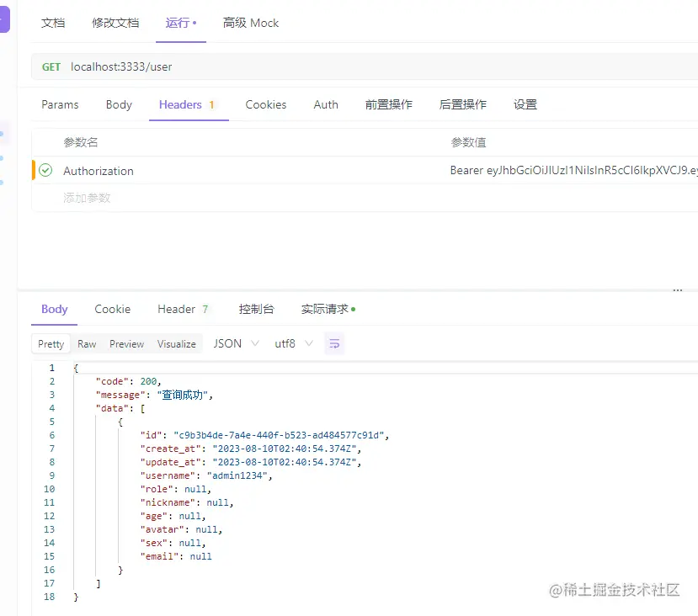
Task: Click the "data": [ line
Action: click(120, 408)
